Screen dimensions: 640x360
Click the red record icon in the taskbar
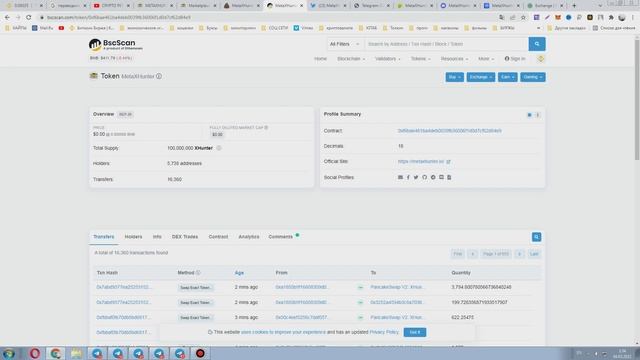(200, 353)
